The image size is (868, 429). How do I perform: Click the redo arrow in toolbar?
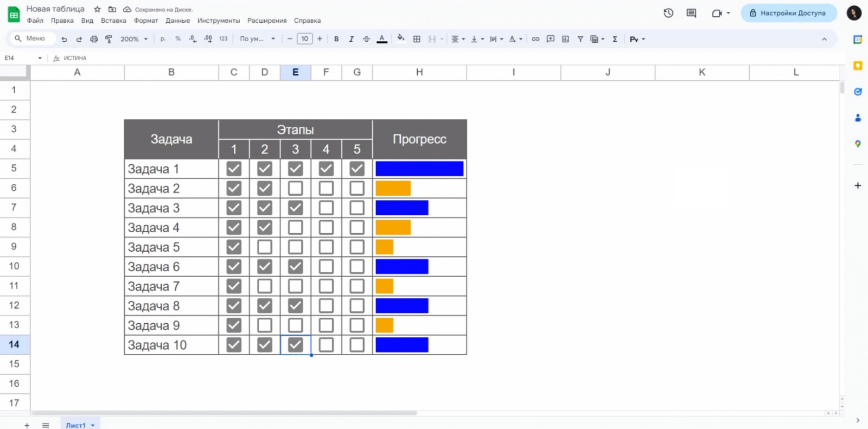79,39
